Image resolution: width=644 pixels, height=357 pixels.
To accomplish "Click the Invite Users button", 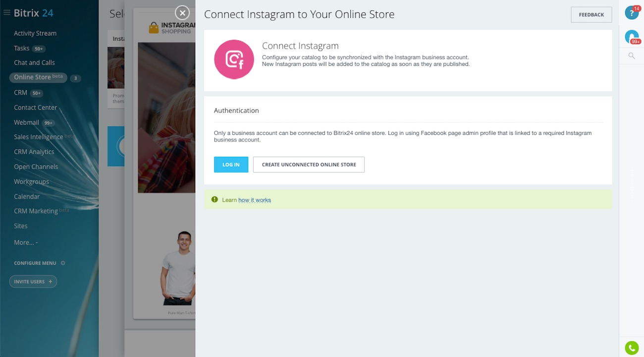I will (x=33, y=282).
